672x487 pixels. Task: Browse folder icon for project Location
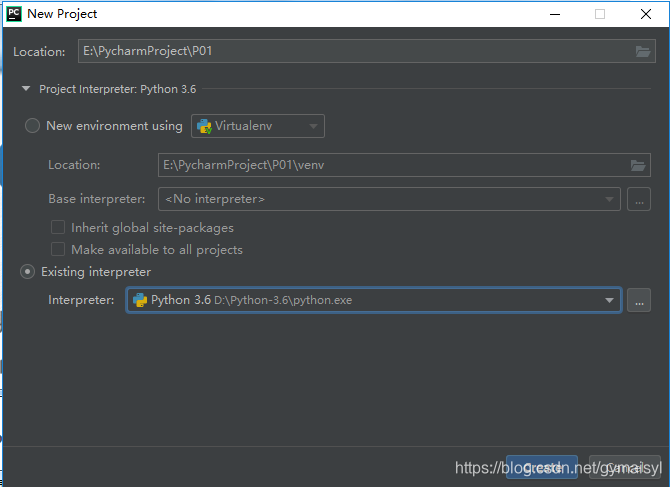click(x=642, y=51)
